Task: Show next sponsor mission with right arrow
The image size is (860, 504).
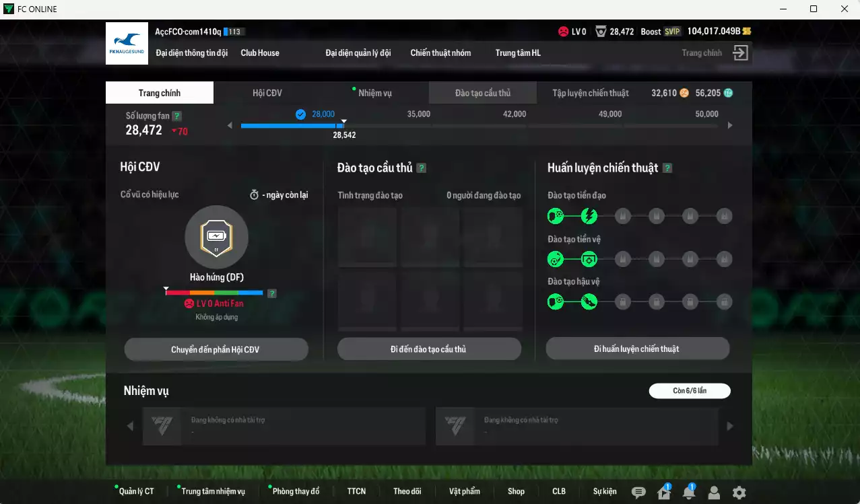Action: click(x=730, y=426)
